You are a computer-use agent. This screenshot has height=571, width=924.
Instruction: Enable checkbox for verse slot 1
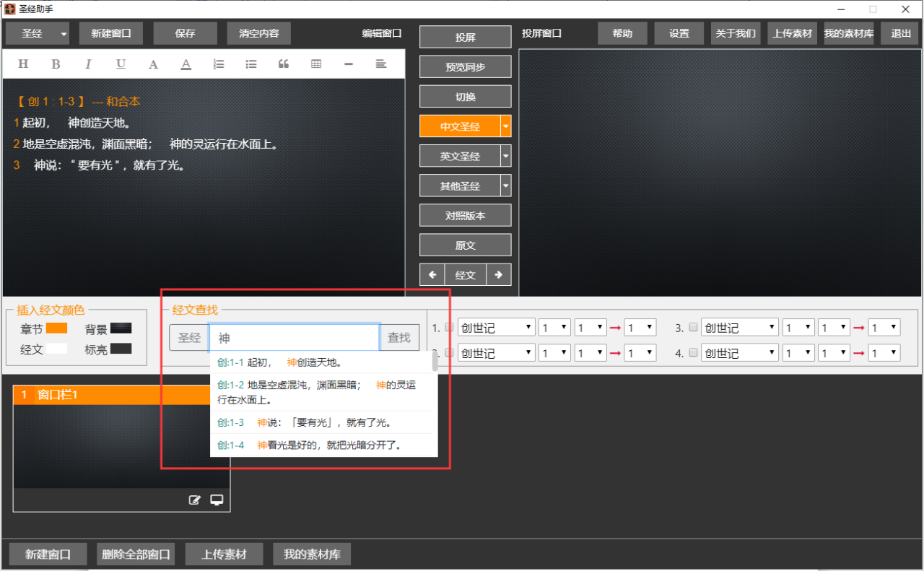pos(449,327)
